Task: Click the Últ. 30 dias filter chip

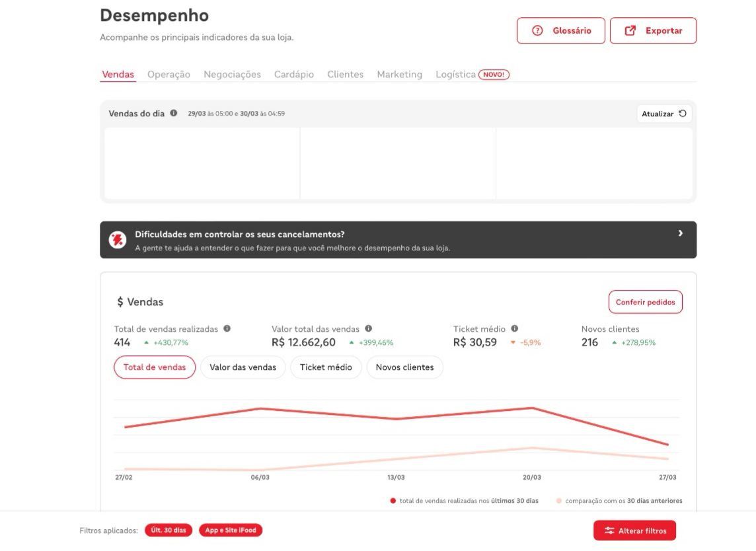Action: pyautogui.click(x=169, y=531)
